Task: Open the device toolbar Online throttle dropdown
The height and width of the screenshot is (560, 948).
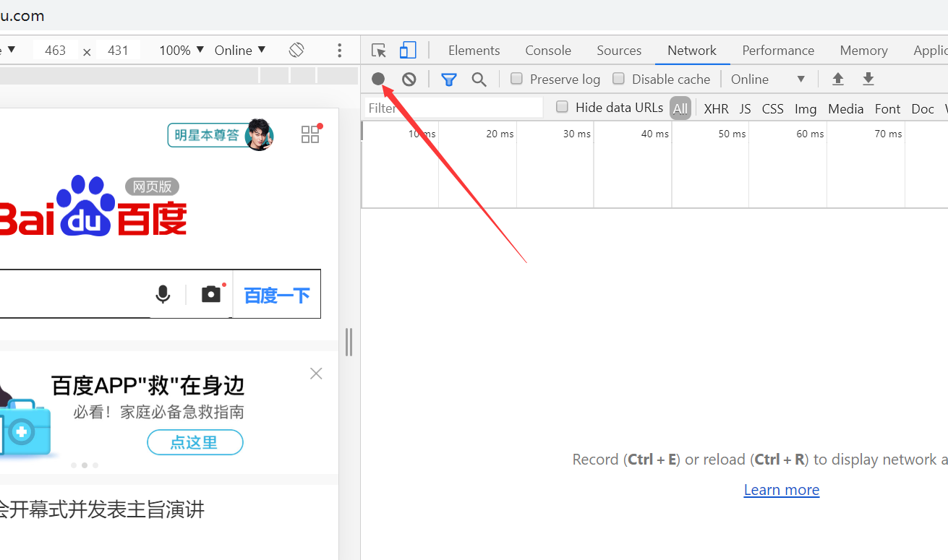Action: pyautogui.click(x=240, y=50)
